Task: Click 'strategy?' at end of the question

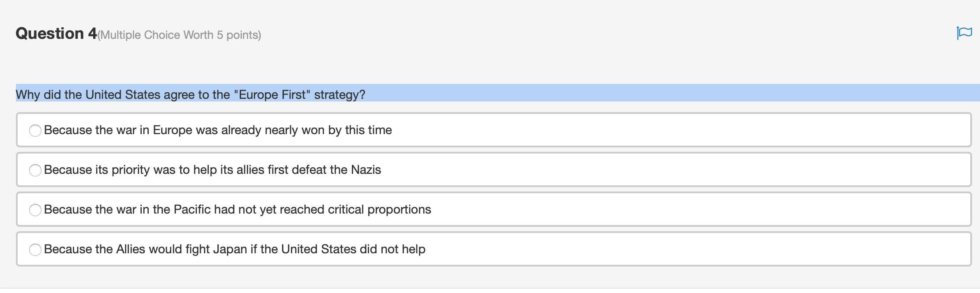Action: pos(339,95)
